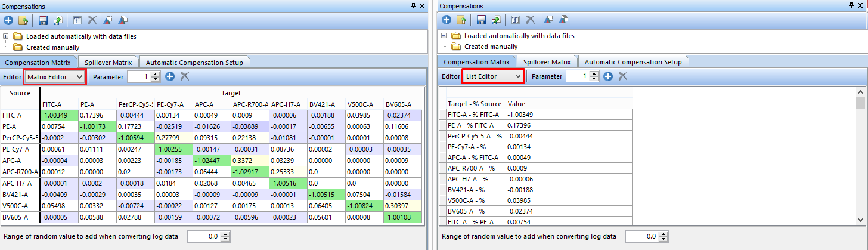This screenshot has height=250, width=868.
Task: Click gray X next to Parameter in right panel
Action: point(623,76)
